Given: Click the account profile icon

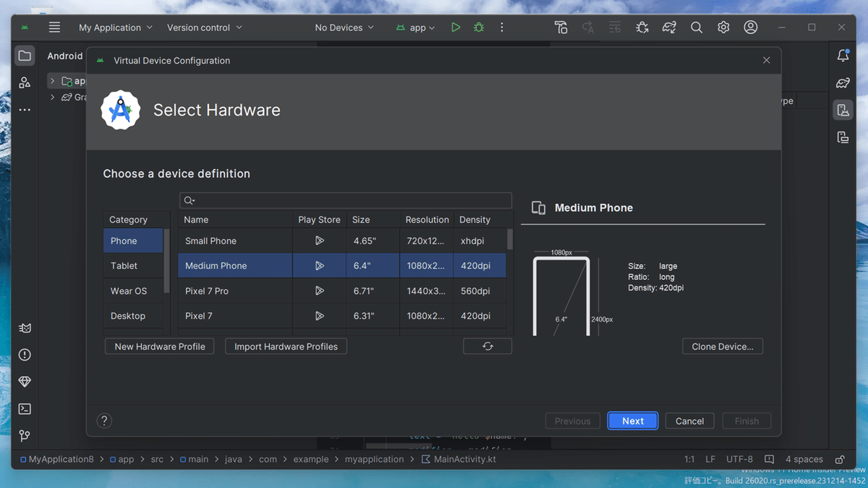Looking at the screenshot, I should (x=751, y=27).
